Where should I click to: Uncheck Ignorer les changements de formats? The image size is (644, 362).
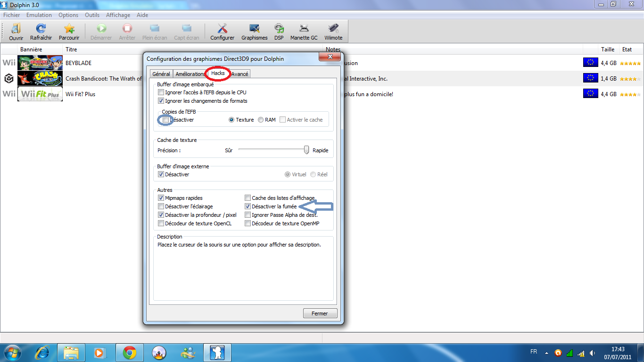[x=161, y=100]
